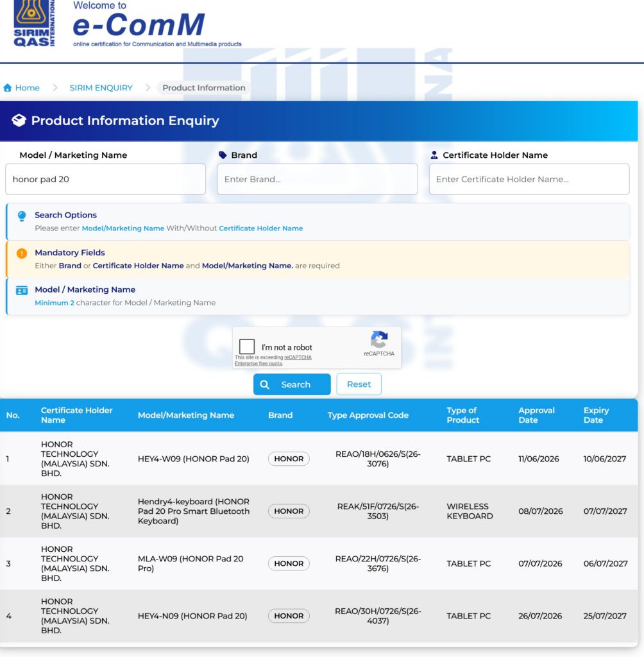Click the Reset button
Image resolution: width=644 pixels, height=657 pixels.
tap(359, 384)
